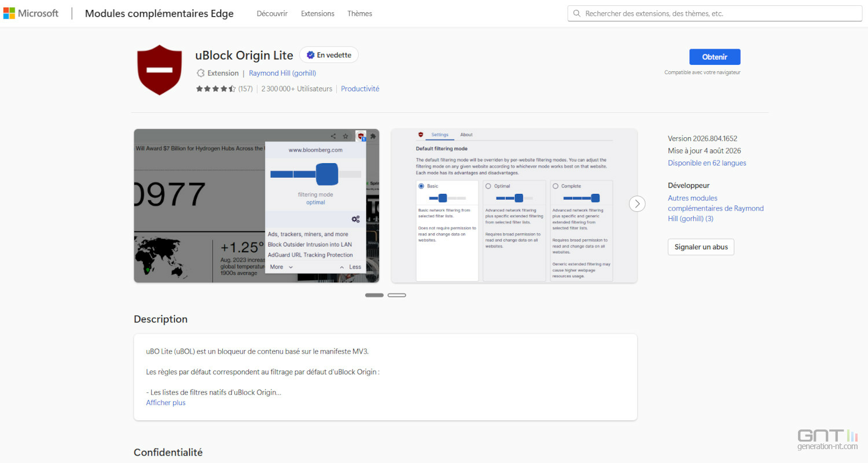Click the Développeur heading
Screen dimensions: 868x463
[689, 185]
